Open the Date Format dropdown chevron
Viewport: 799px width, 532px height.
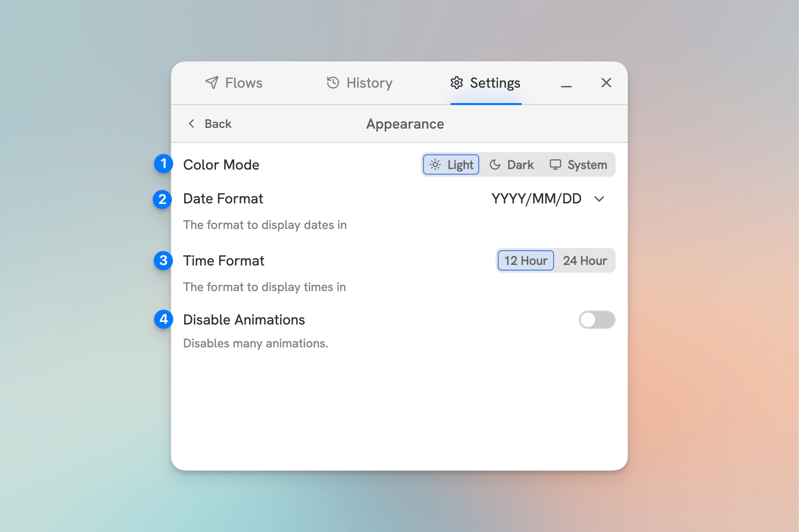click(x=599, y=199)
